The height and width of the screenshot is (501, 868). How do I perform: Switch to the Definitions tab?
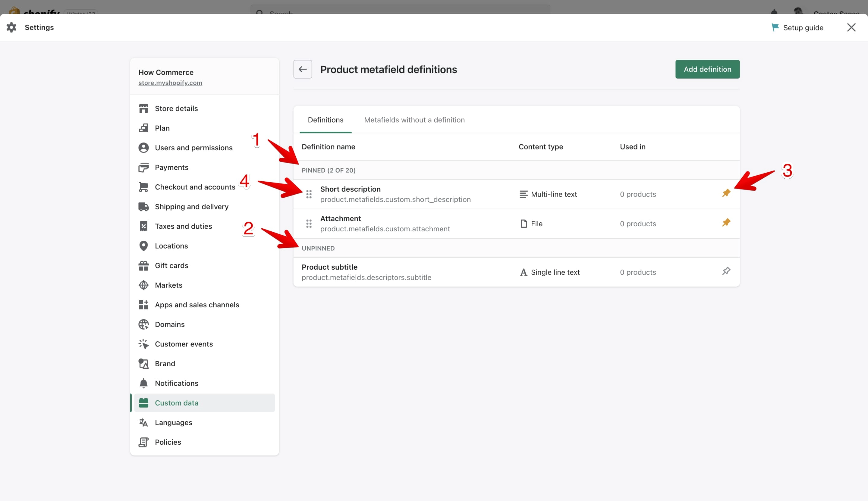pos(325,120)
